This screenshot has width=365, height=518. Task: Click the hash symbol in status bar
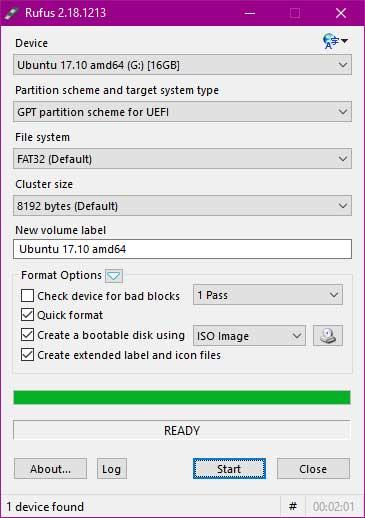(x=293, y=506)
